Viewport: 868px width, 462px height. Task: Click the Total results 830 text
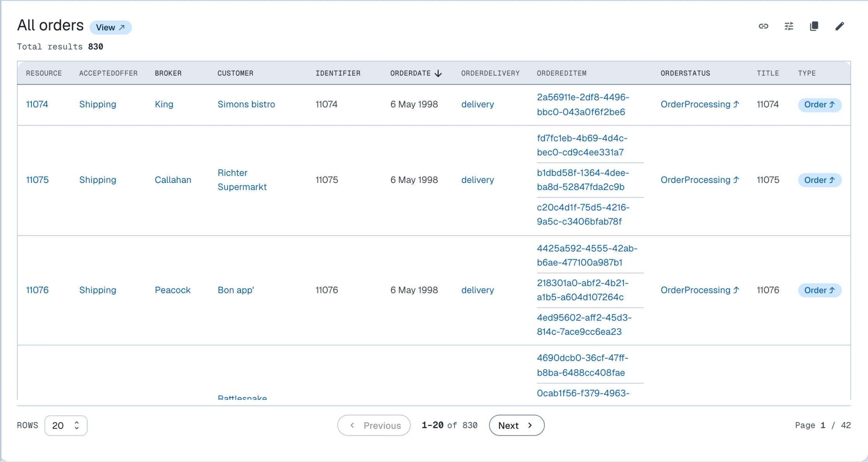pyautogui.click(x=60, y=47)
